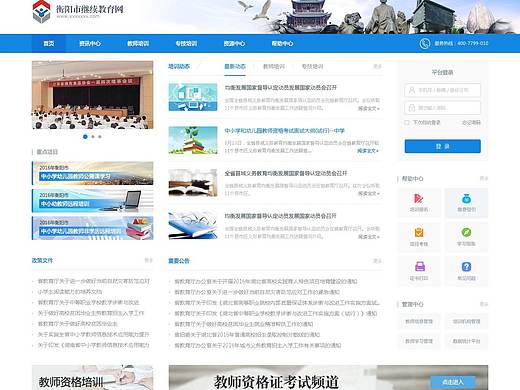Viewport: 520px width, 390px height.
Task: Click the password input field
Action: pyautogui.click(x=443, y=108)
